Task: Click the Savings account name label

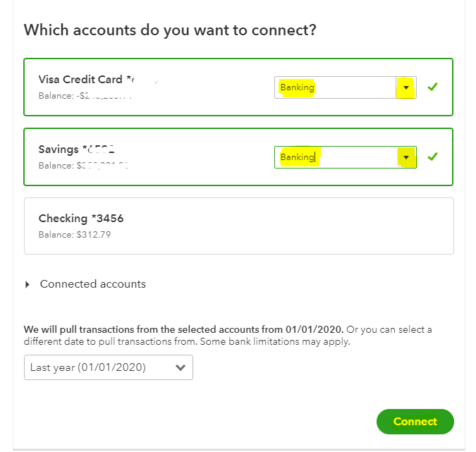Action: pos(60,149)
